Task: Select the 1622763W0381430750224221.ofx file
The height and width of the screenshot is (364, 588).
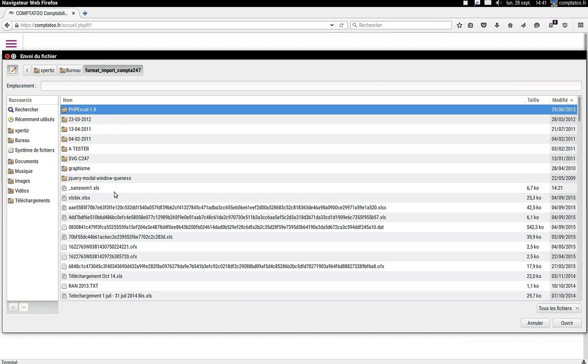Action: point(319,247)
